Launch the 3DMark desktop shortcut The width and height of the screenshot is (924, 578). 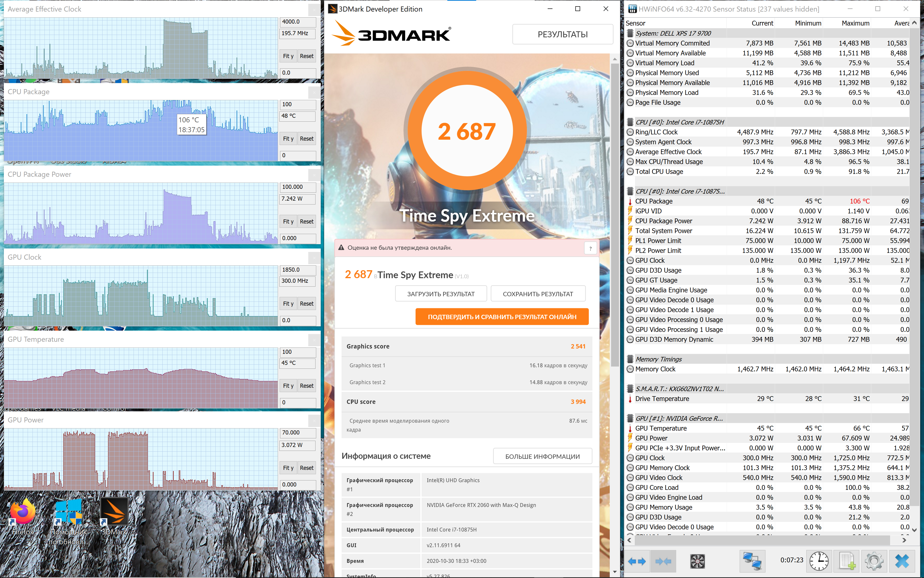tap(114, 516)
